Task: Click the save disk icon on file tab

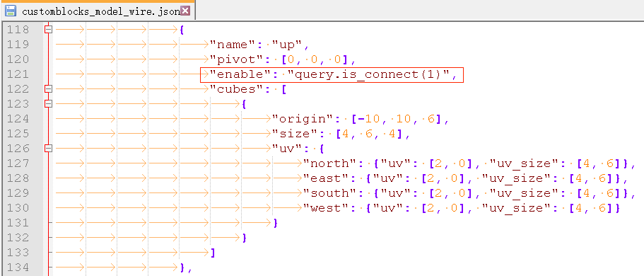Action: [11, 11]
